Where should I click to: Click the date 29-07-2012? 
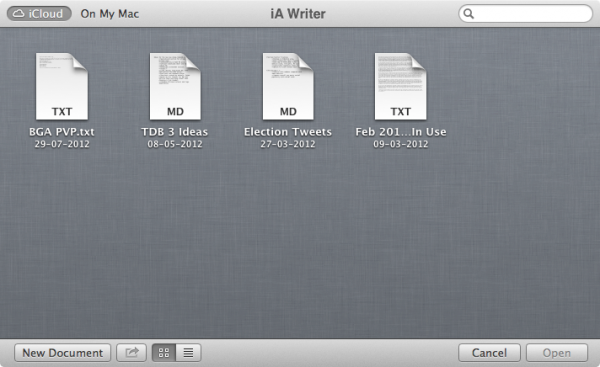[x=62, y=144]
